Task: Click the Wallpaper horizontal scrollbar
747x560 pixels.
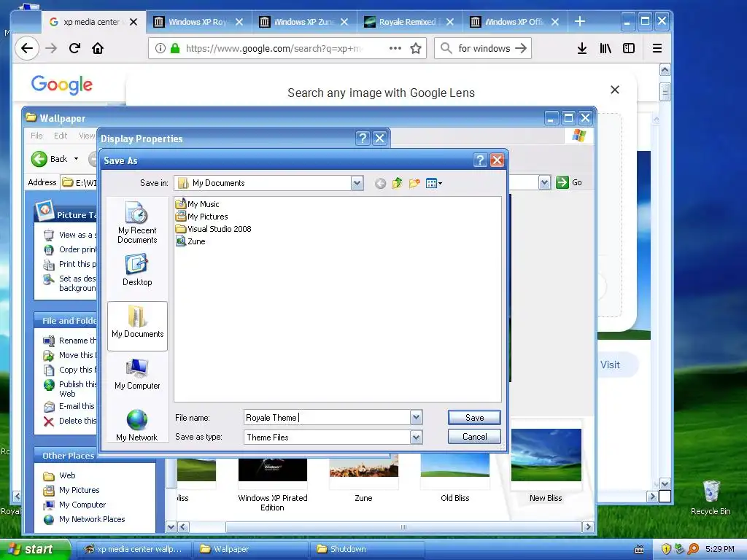Action: coord(404,527)
